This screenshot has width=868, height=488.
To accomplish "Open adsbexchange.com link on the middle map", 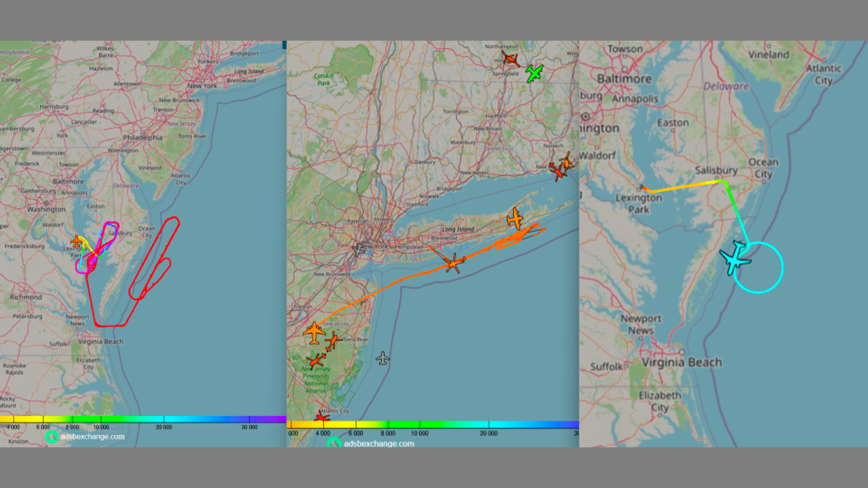I will 378,443.
